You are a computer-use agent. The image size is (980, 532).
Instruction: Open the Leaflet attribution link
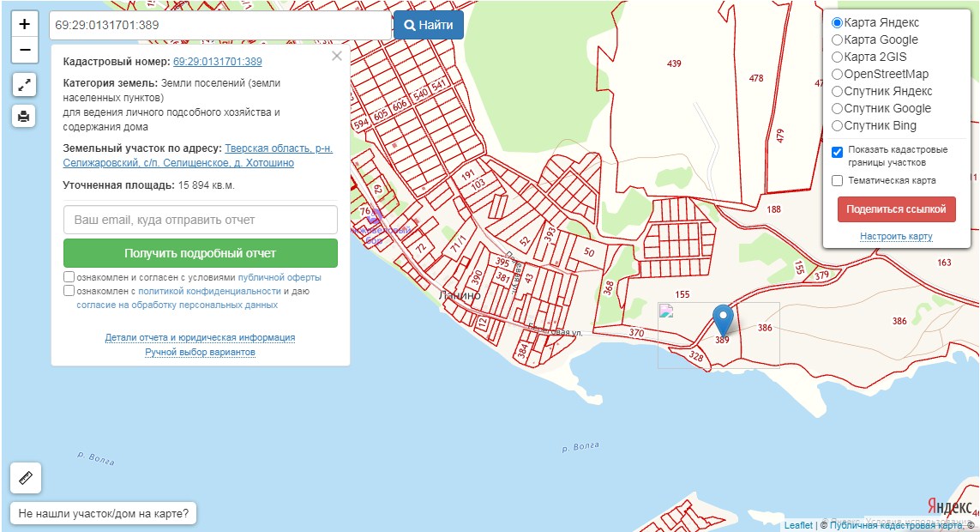point(799,525)
